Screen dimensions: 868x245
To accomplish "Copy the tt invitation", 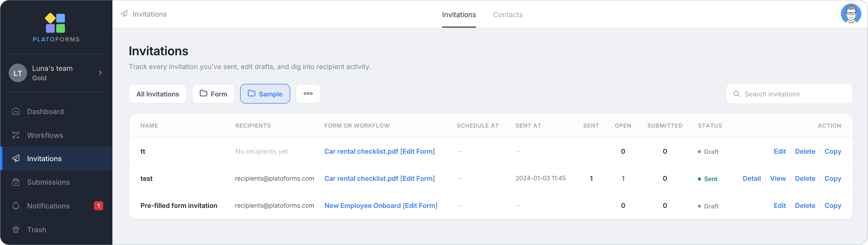I will (x=832, y=151).
